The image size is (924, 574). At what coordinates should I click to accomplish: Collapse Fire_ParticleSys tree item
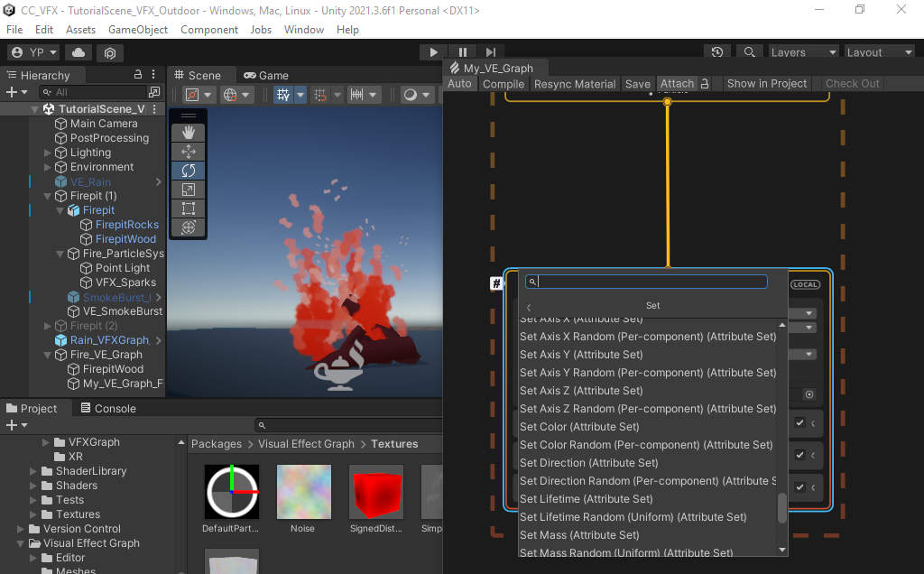[60, 254]
